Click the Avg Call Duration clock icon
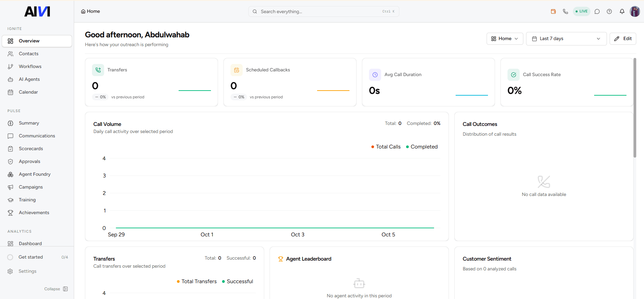Image resolution: width=644 pixels, height=299 pixels. click(x=375, y=75)
